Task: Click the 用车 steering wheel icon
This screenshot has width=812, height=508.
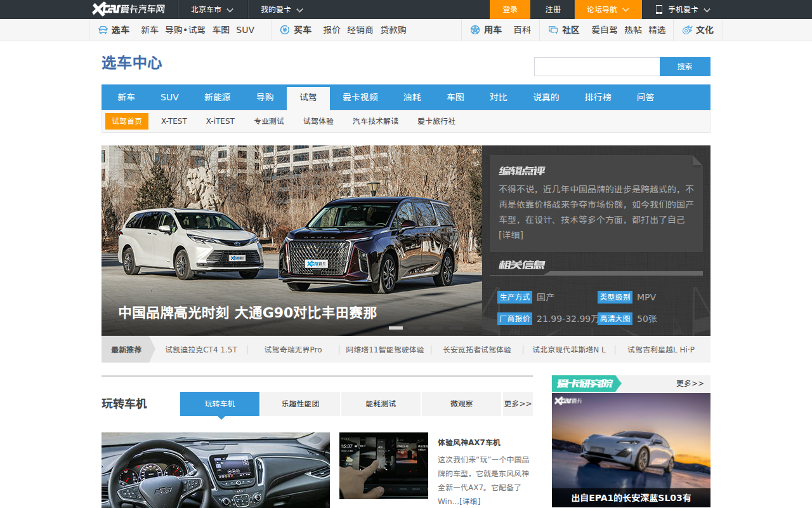Action: [x=475, y=30]
